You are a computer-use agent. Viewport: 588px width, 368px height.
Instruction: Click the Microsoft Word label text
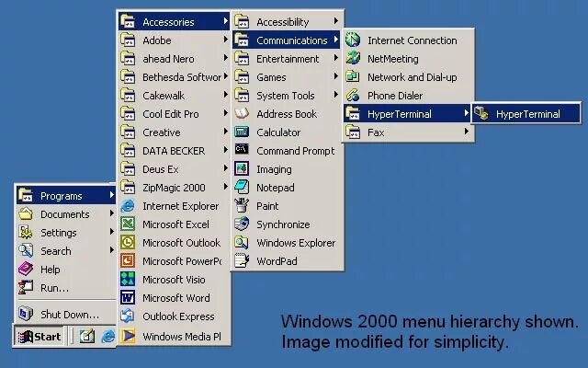(175, 298)
